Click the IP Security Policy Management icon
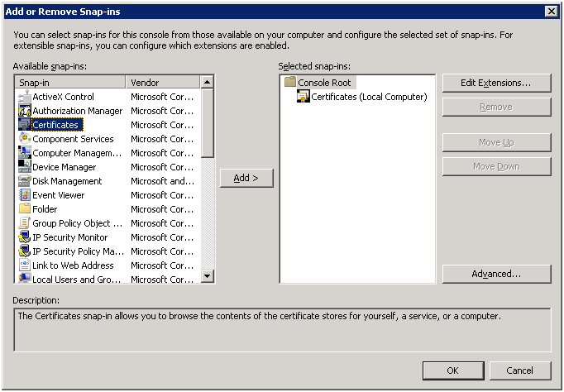This screenshot has width=564, height=392. click(x=25, y=251)
